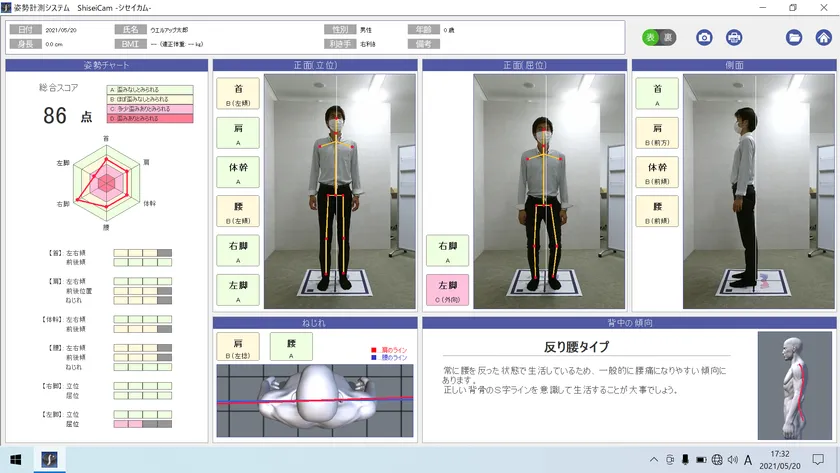Select 腰 B(左傾) in 正面(立位) panel
Viewport: 840px width, 473px height.
(238, 211)
